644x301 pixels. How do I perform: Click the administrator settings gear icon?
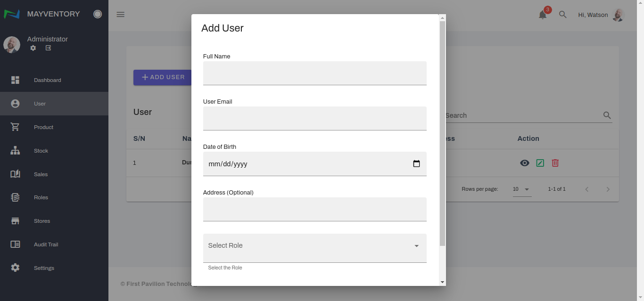click(33, 48)
